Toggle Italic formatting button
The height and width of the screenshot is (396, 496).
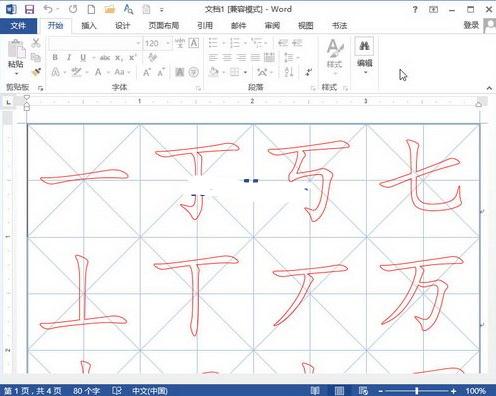click(69, 57)
